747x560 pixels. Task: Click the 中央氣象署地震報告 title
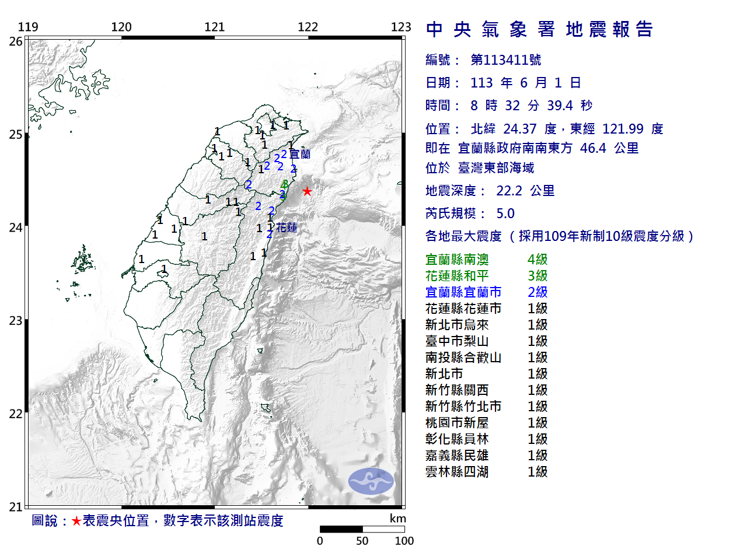[x=539, y=29]
